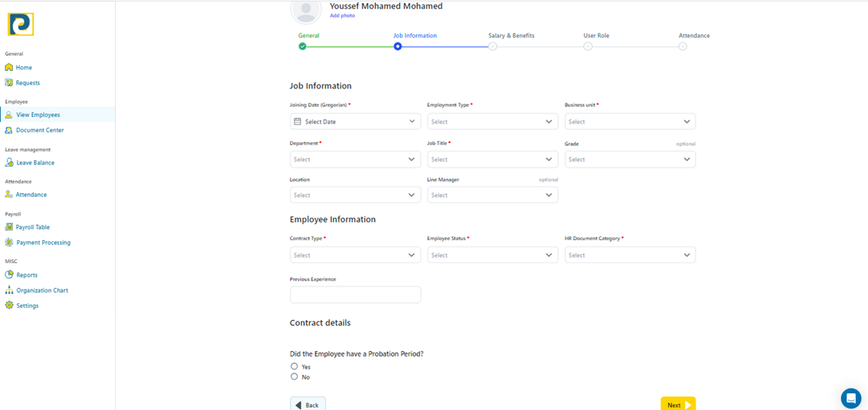Expand the Department dropdown
Image resolution: width=868 pixels, height=410 pixels.
[x=355, y=160]
